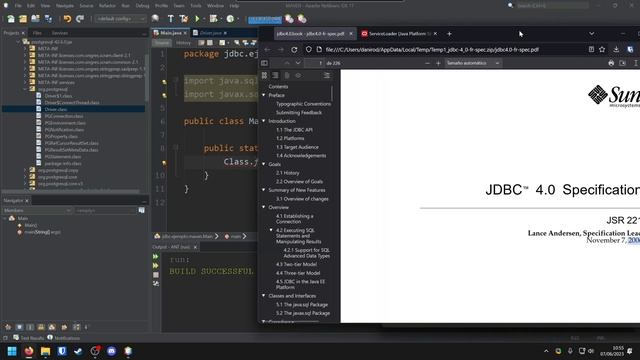Go to next PDF page arrow

click(298, 63)
